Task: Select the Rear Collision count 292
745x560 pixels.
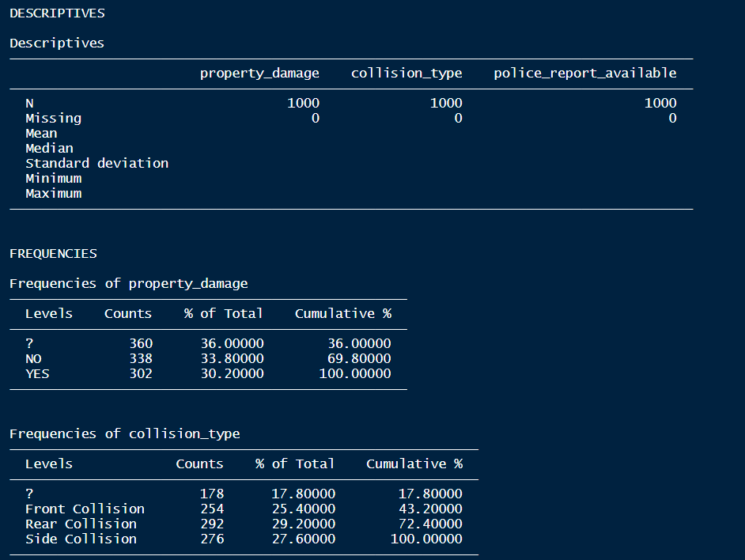Action: 211,524
